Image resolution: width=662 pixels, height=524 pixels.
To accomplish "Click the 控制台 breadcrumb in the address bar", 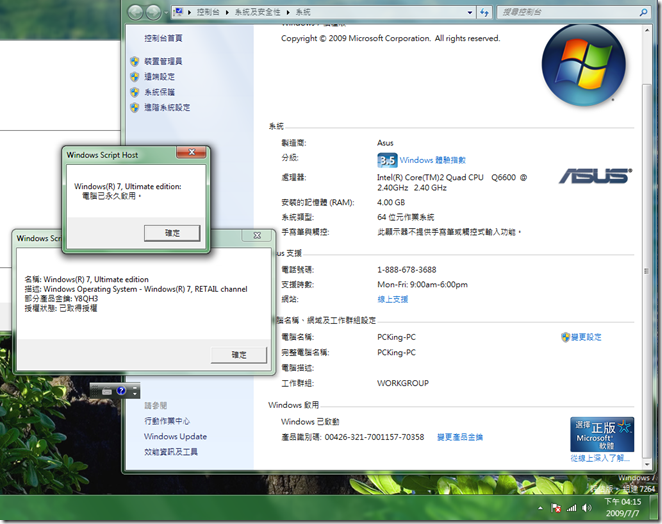I will click(208, 12).
